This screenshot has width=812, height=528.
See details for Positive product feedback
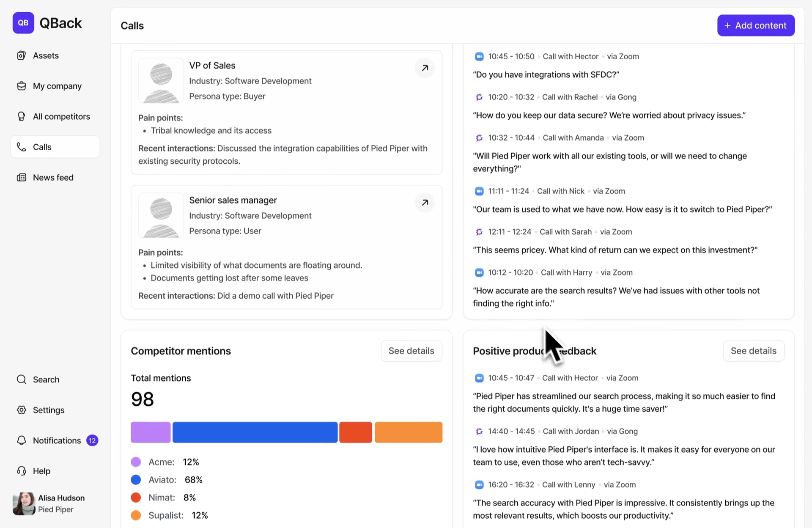753,351
